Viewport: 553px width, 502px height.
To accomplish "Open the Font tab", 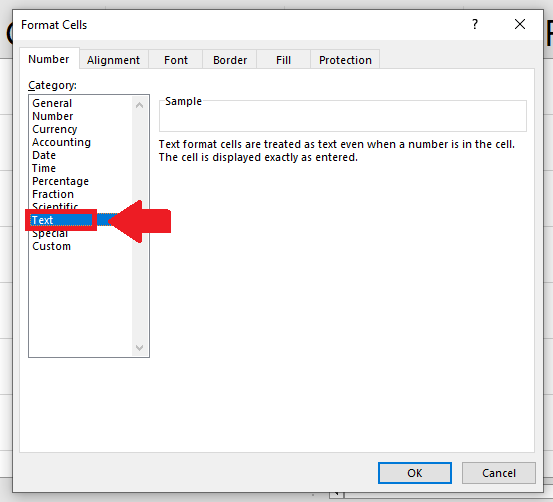I will pos(176,60).
